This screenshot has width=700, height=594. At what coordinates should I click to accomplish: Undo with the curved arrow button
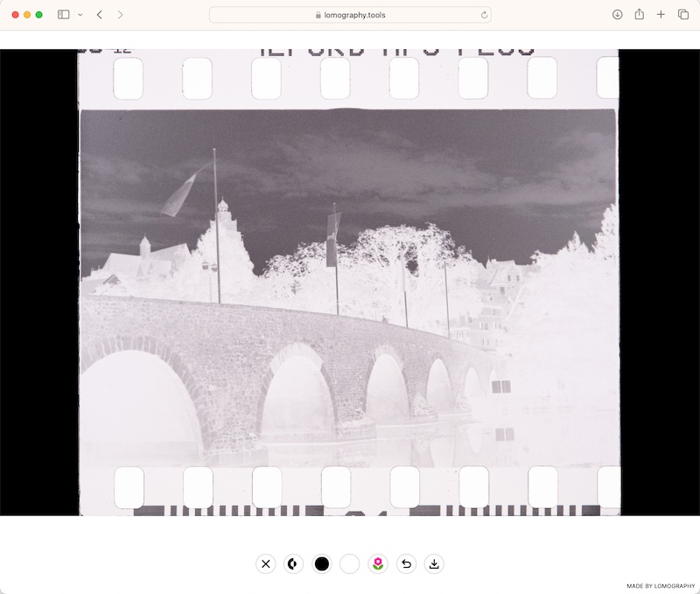[406, 563]
